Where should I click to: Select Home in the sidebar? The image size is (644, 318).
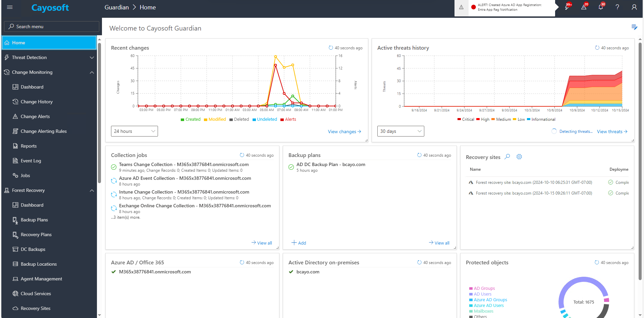point(49,43)
